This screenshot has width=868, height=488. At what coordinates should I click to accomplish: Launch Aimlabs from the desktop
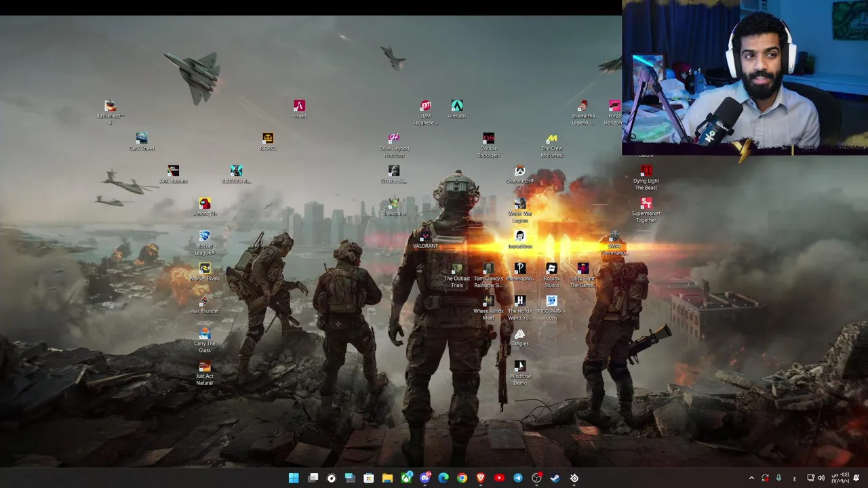pos(457,109)
